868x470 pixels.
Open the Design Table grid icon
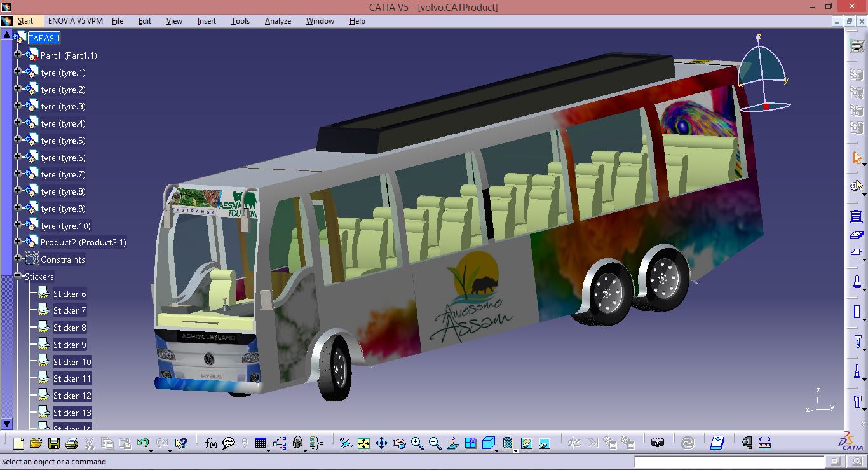[x=261, y=443]
